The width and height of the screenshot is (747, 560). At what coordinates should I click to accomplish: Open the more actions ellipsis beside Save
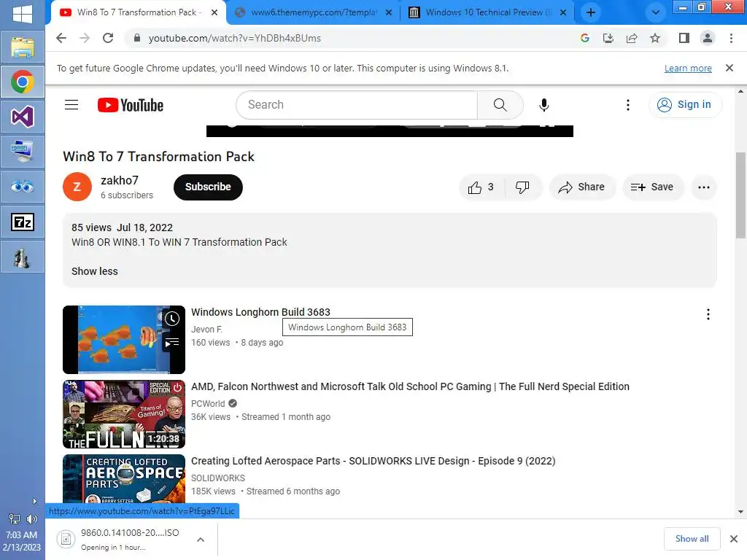[704, 187]
